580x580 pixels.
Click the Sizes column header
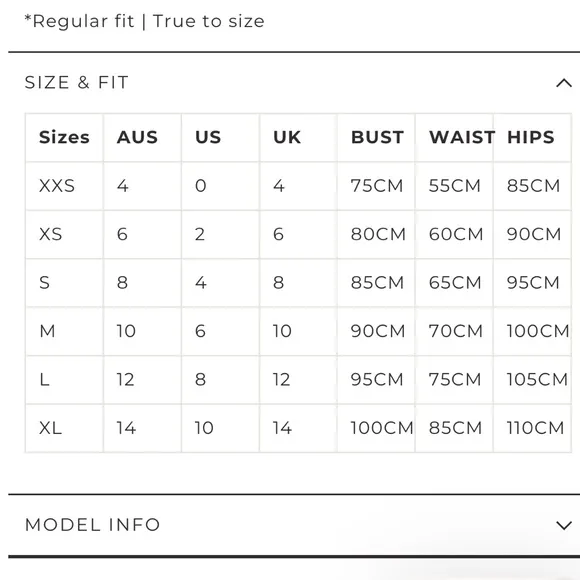click(64, 137)
